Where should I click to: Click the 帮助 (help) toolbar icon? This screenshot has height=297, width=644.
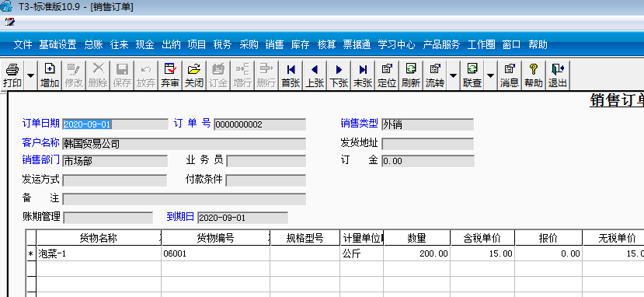click(x=533, y=75)
